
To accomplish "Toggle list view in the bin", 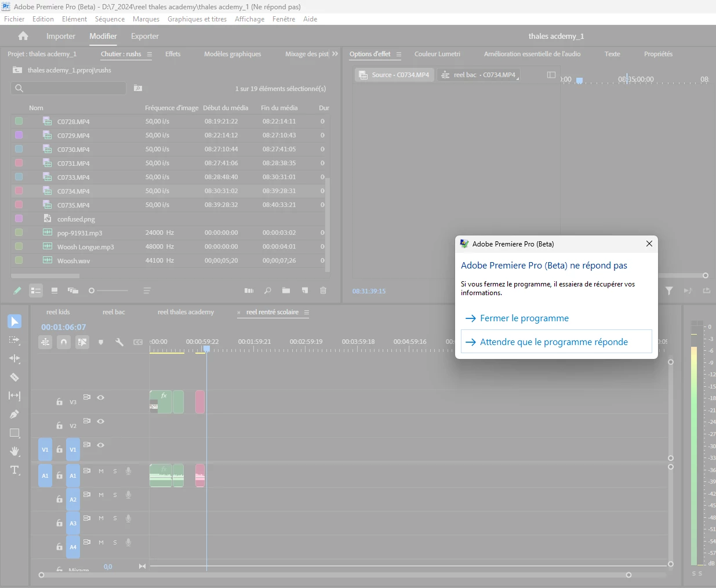I will coord(36,291).
